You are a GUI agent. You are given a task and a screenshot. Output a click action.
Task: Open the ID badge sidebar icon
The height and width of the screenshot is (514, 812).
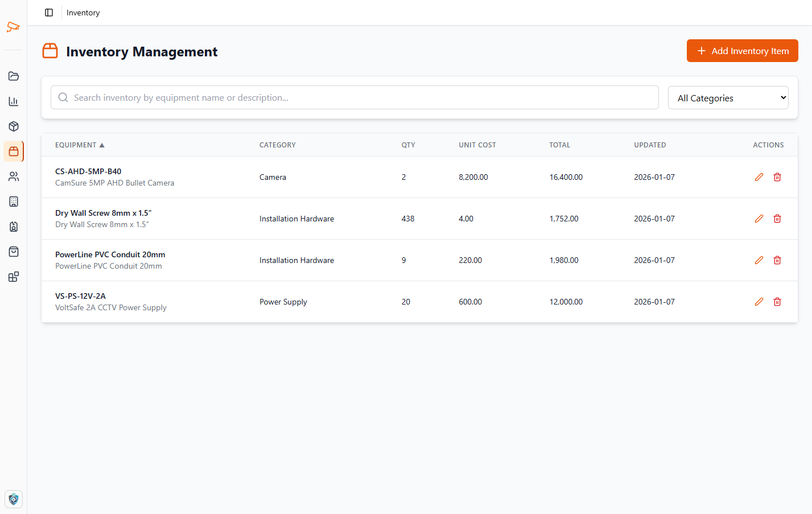coord(14,227)
